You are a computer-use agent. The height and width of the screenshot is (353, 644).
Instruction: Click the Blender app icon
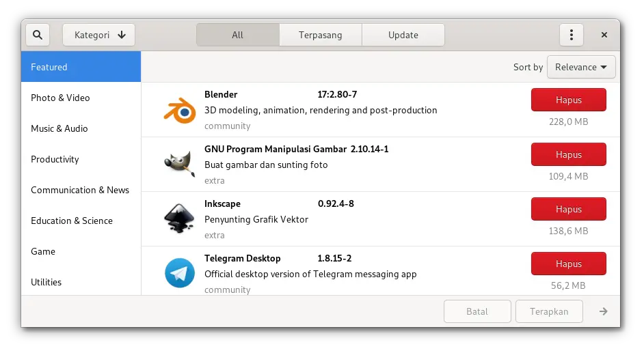180,111
